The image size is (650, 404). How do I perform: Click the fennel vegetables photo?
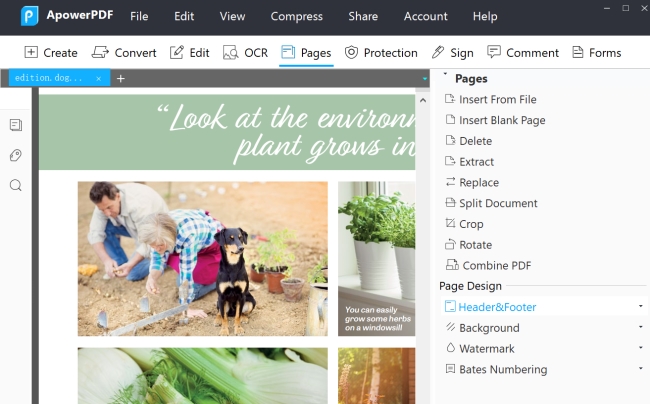[x=203, y=376]
